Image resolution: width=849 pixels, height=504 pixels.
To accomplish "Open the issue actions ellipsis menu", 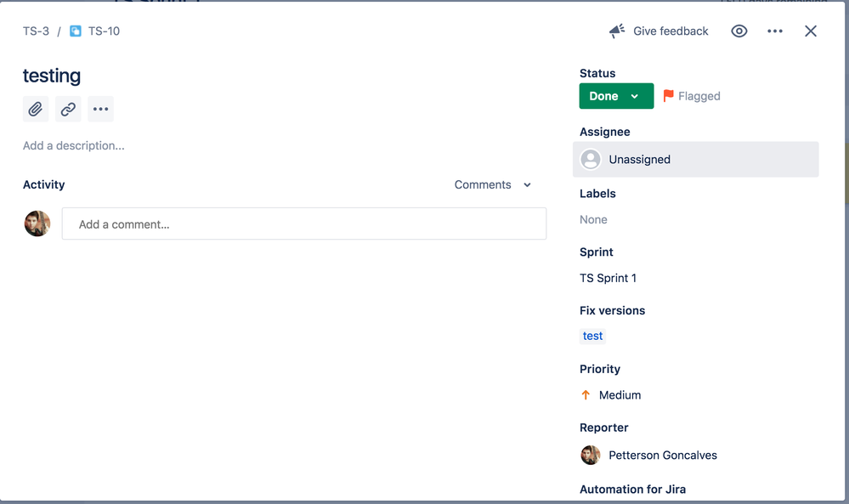I will [x=774, y=31].
